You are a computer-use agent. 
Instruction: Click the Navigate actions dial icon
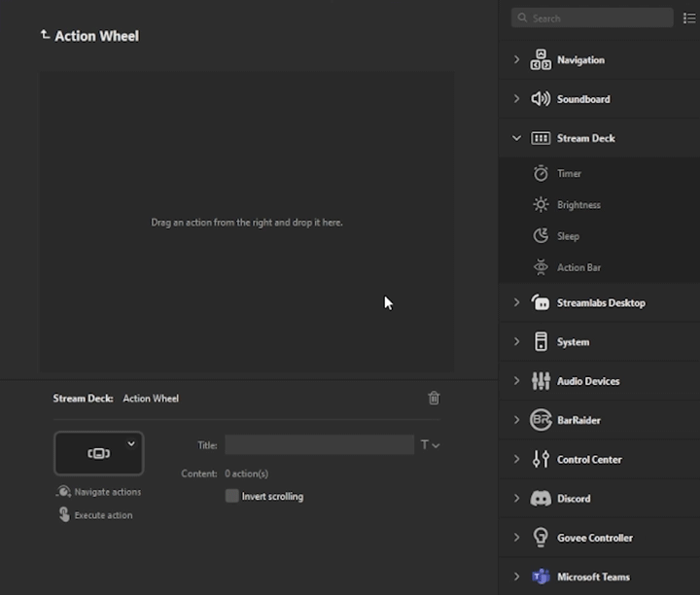click(x=63, y=491)
